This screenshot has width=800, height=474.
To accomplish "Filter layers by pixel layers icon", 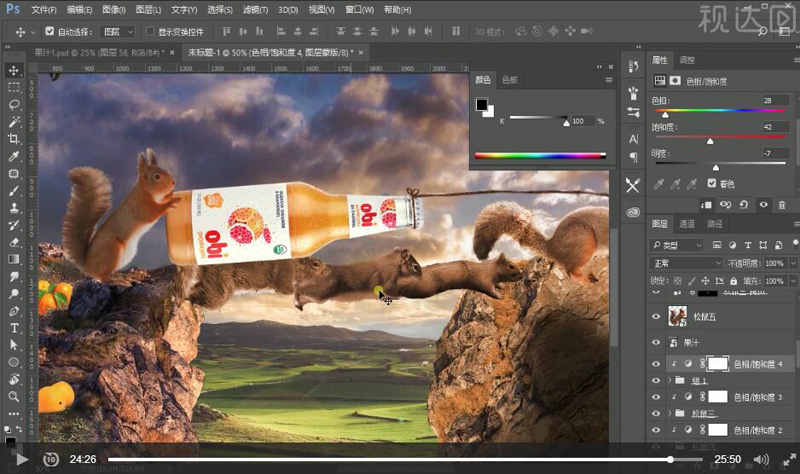I will point(717,245).
